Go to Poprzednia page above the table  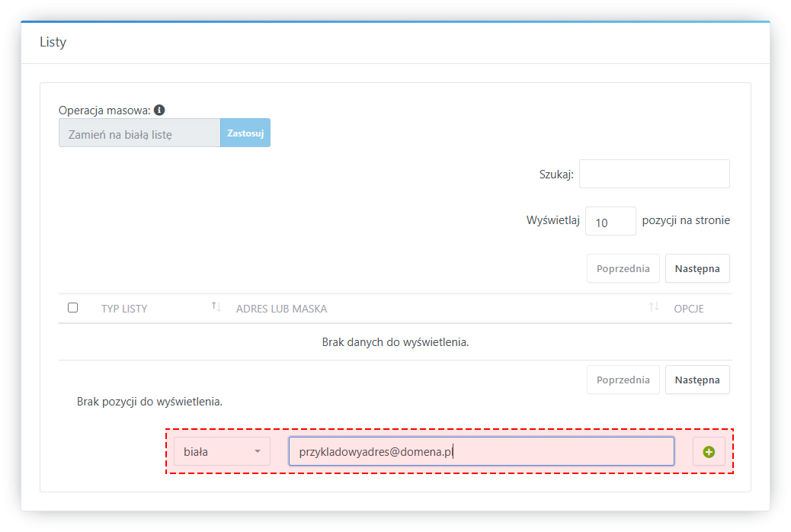click(x=623, y=268)
